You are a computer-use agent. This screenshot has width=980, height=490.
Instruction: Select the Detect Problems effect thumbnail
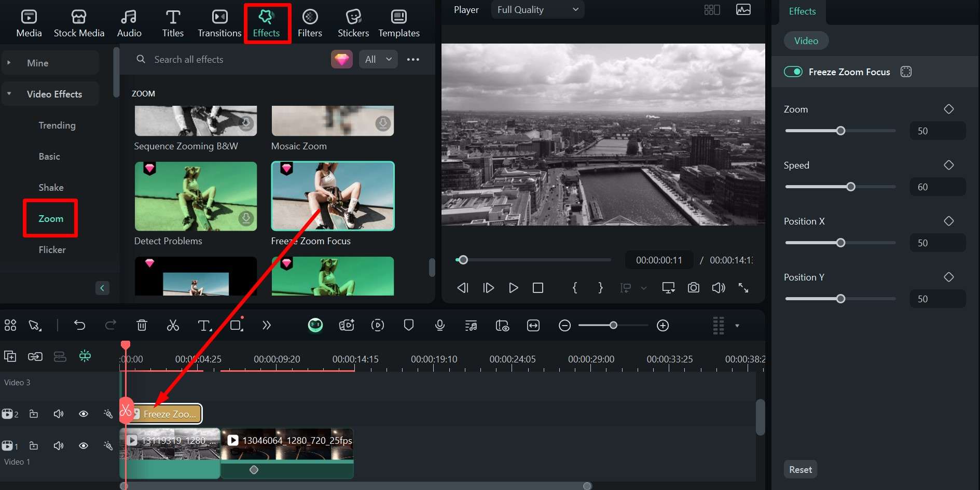coord(196,196)
